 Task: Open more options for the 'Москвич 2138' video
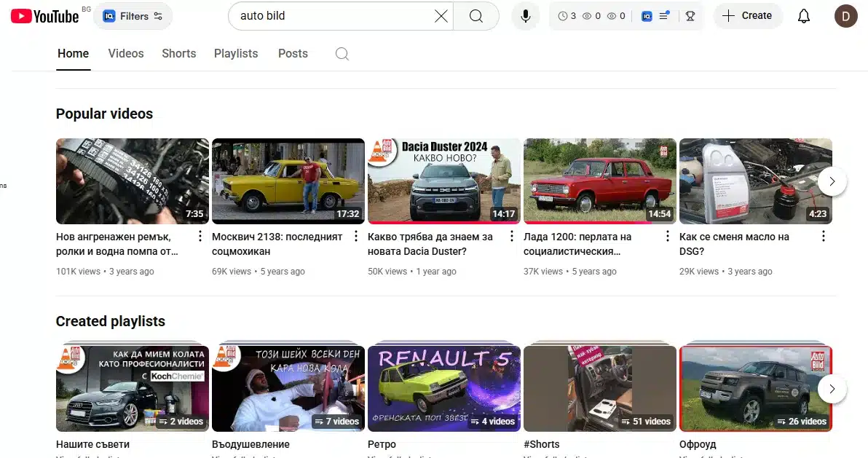click(356, 237)
